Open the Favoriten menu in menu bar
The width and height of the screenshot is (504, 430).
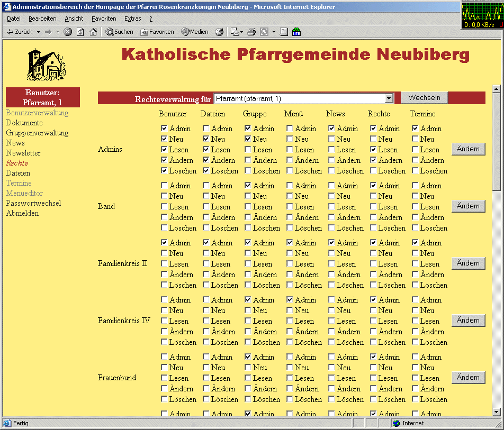104,19
